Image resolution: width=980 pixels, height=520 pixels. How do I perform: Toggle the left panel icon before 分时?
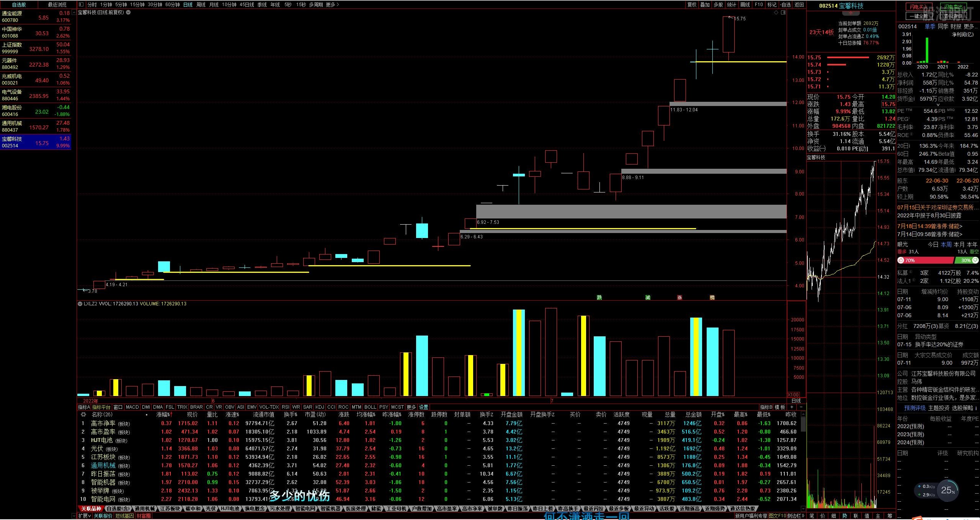pyautogui.click(x=81, y=5)
